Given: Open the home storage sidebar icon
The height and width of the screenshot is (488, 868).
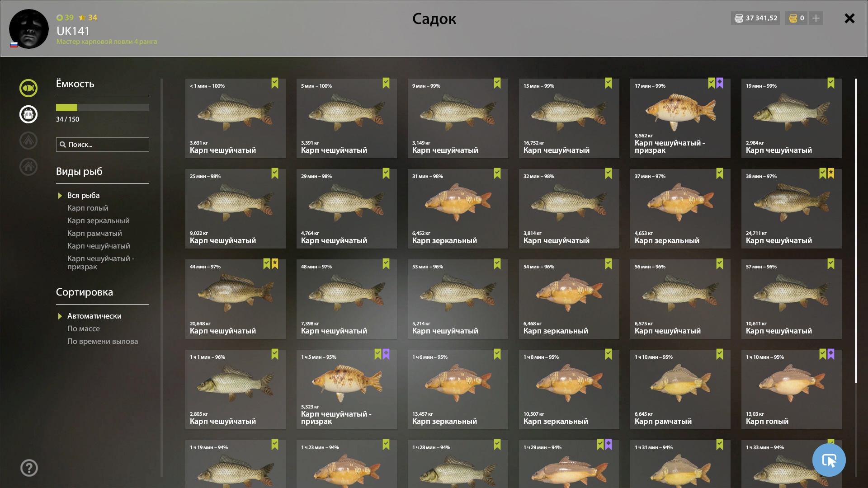Looking at the screenshot, I should (x=28, y=167).
